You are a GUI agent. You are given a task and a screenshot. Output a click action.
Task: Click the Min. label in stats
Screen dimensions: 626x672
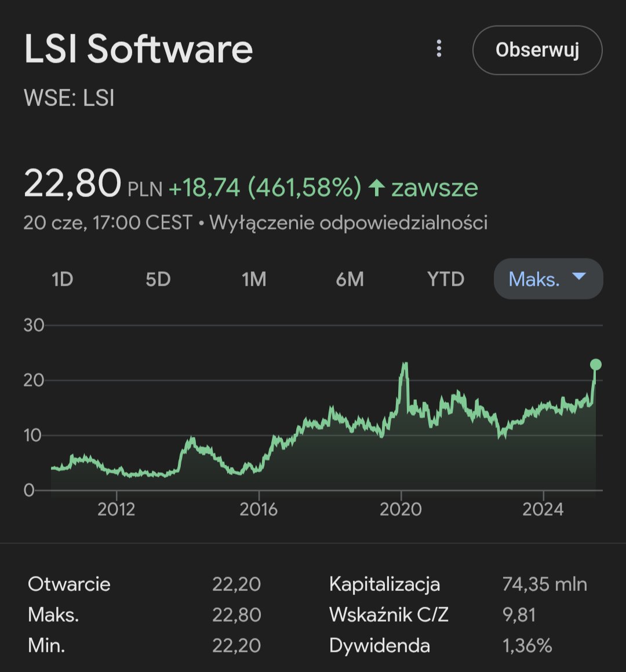click(46, 645)
